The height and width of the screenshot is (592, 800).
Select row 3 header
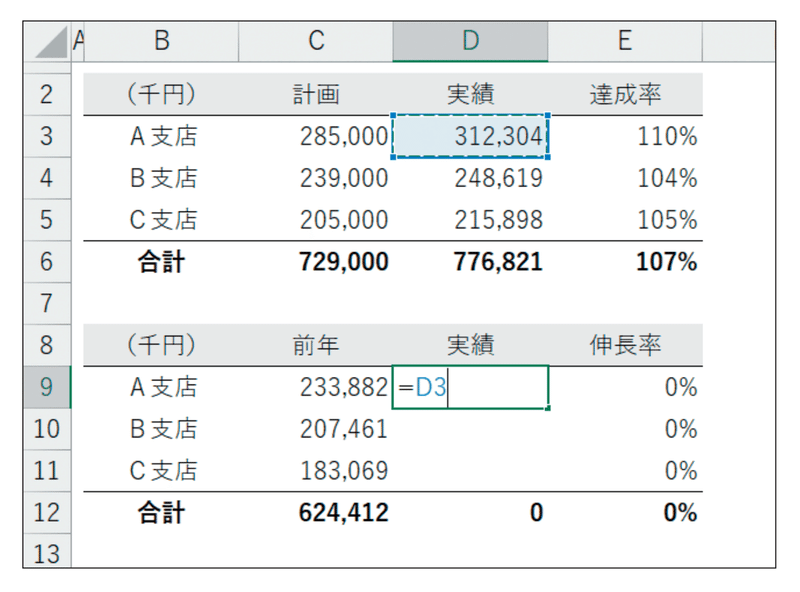[x=47, y=136]
